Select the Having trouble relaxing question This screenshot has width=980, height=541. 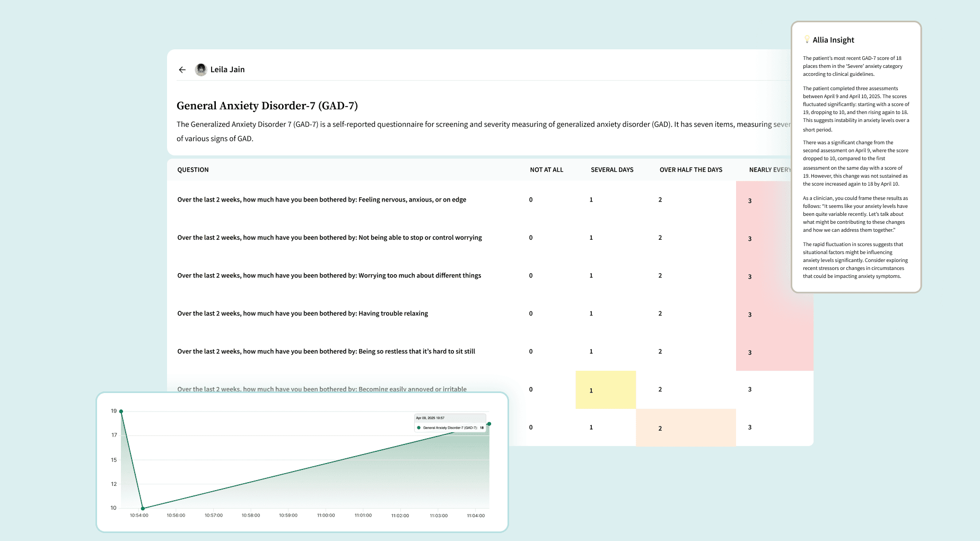[303, 313]
